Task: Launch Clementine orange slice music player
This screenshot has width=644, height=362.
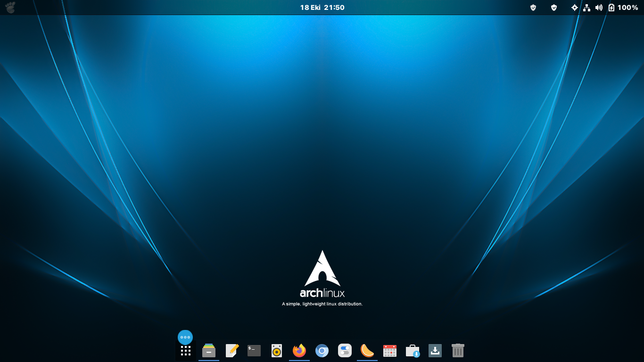Action: [x=367, y=351]
